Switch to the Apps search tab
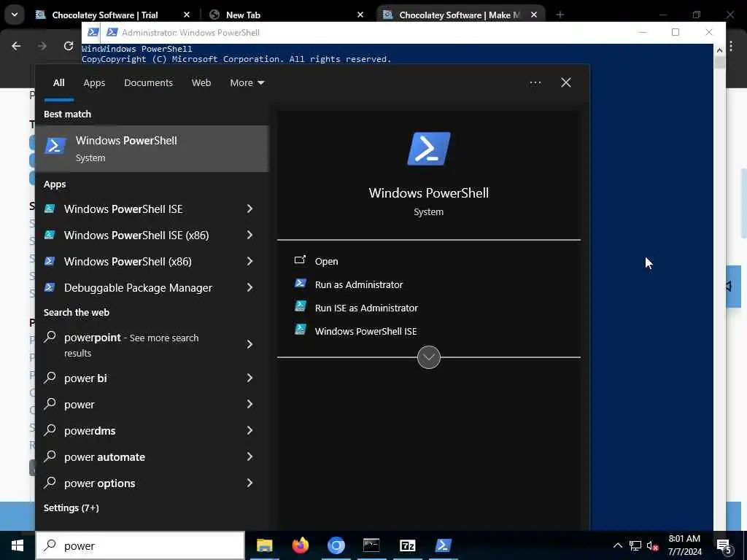This screenshot has height=560, width=747. tap(94, 83)
